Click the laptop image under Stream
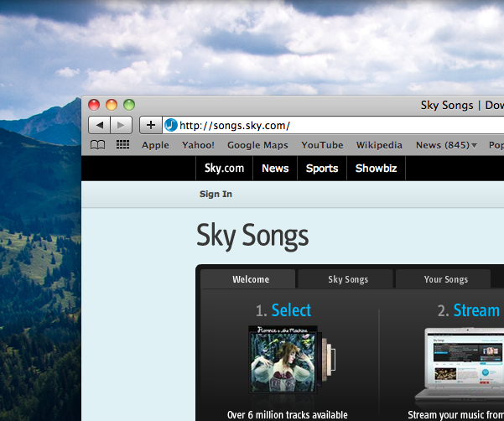 pyautogui.click(x=460, y=365)
